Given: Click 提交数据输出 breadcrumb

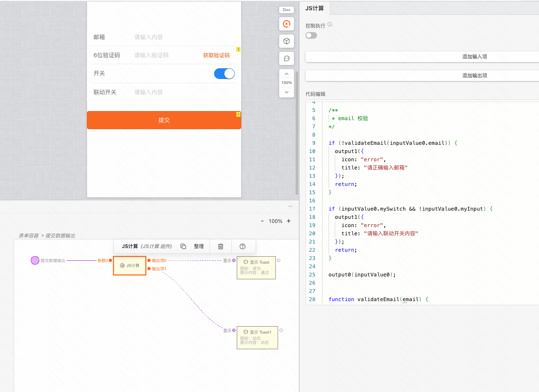Looking at the screenshot, I should (x=60, y=236).
